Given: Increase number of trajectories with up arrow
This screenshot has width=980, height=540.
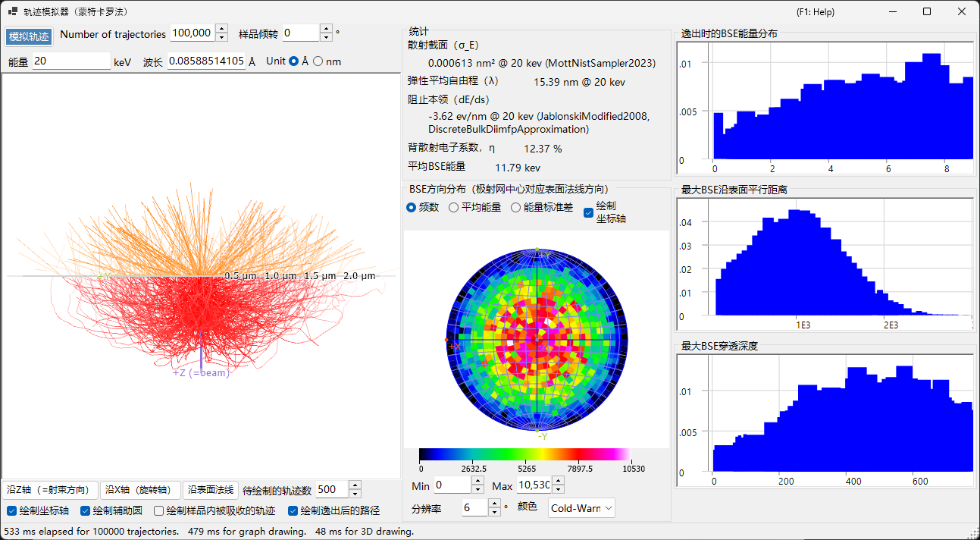Looking at the screenshot, I should click(x=221, y=29).
